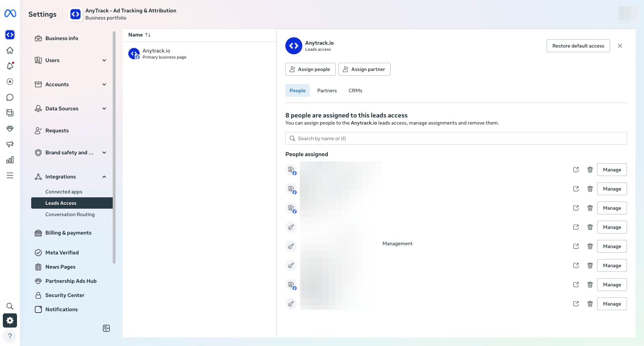Open Management row in new window
The image size is (644, 346).
576,246
